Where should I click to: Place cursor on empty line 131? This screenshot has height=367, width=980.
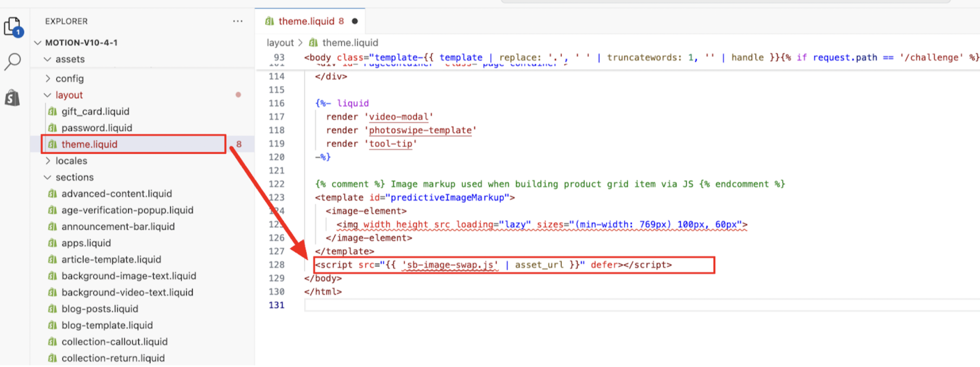pyautogui.click(x=642, y=305)
